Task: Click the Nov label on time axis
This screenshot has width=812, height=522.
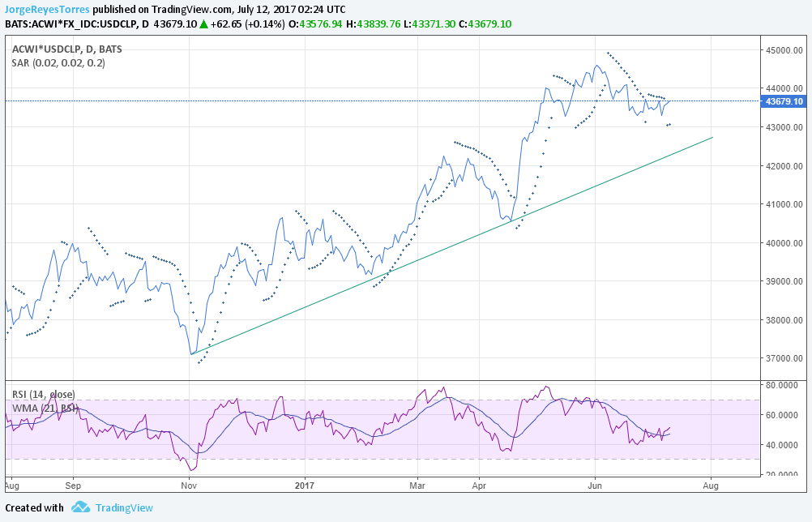Action: (x=189, y=486)
